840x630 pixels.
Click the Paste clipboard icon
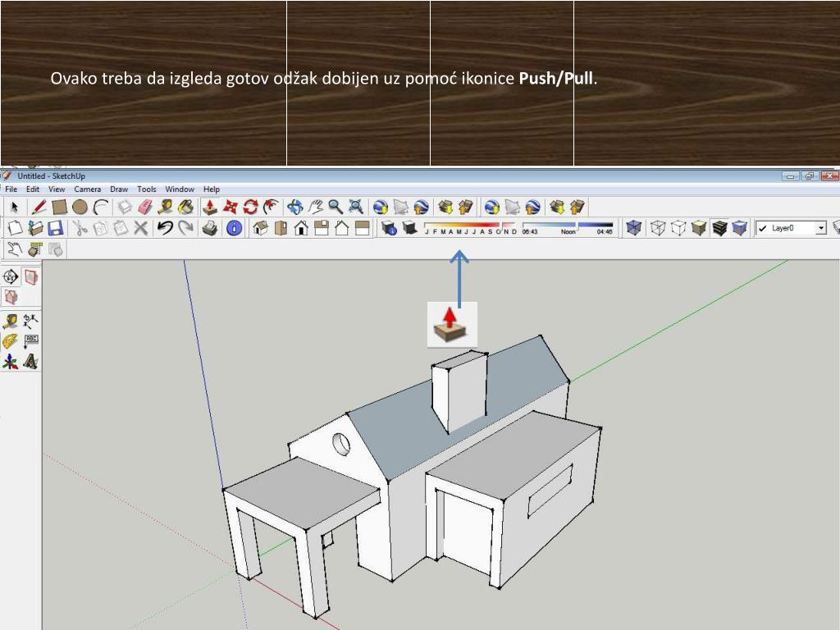click(121, 228)
